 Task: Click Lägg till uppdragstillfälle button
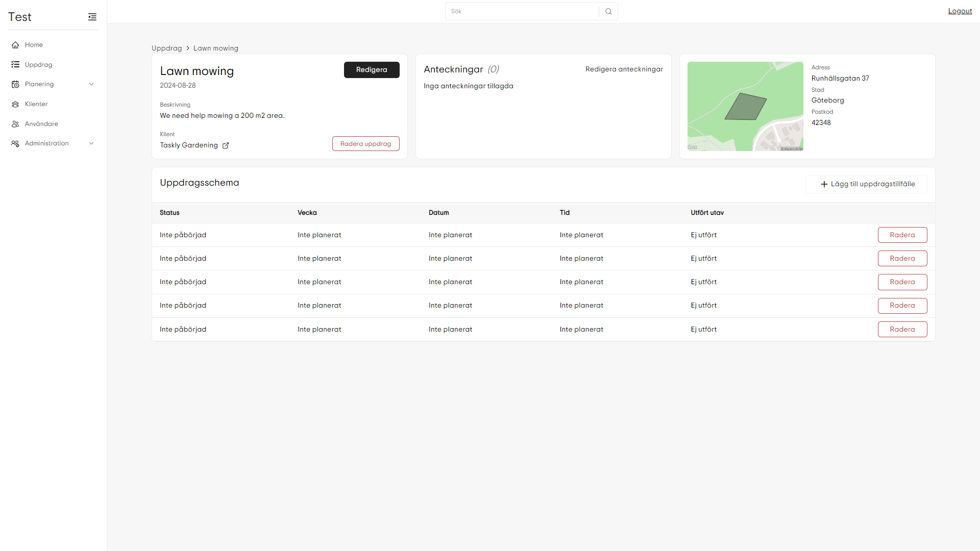click(x=867, y=184)
